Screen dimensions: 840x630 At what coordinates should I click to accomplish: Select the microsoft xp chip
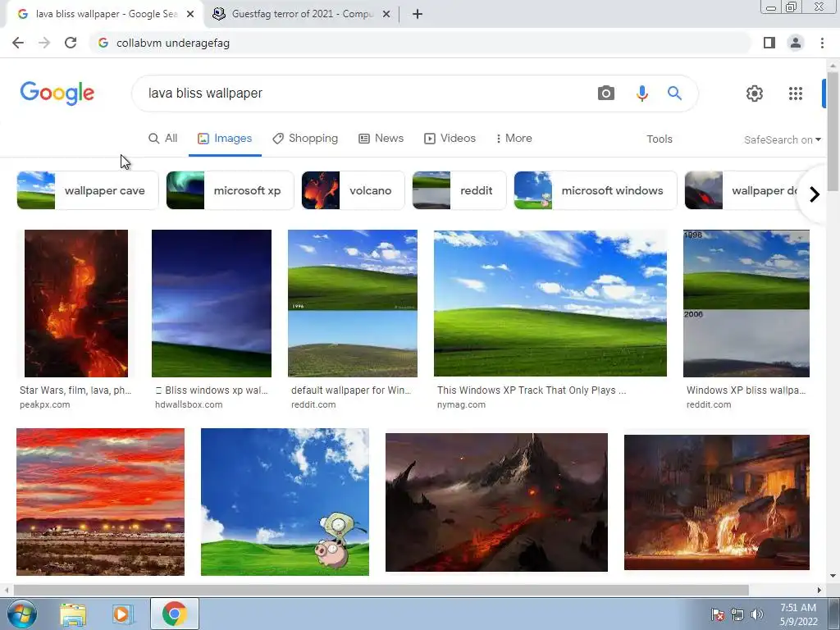pos(230,190)
